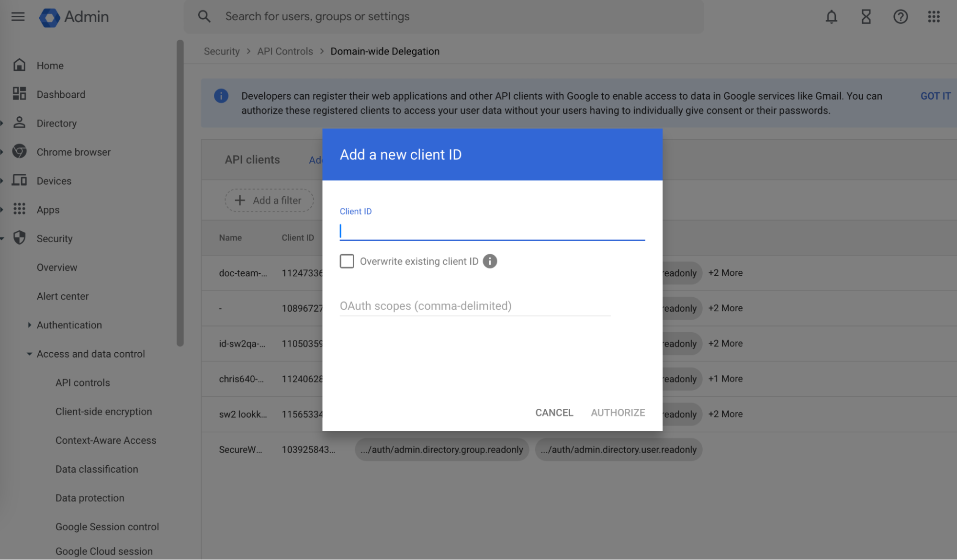The image size is (957, 560).
Task: Click the Chrome browser sidebar icon
Action: pyautogui.click(x=19, y=152)
